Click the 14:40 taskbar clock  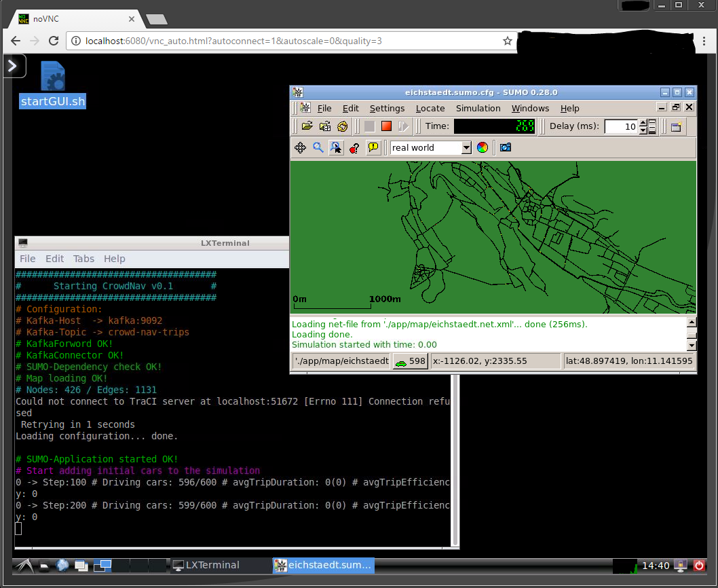[x=656, y=566]
